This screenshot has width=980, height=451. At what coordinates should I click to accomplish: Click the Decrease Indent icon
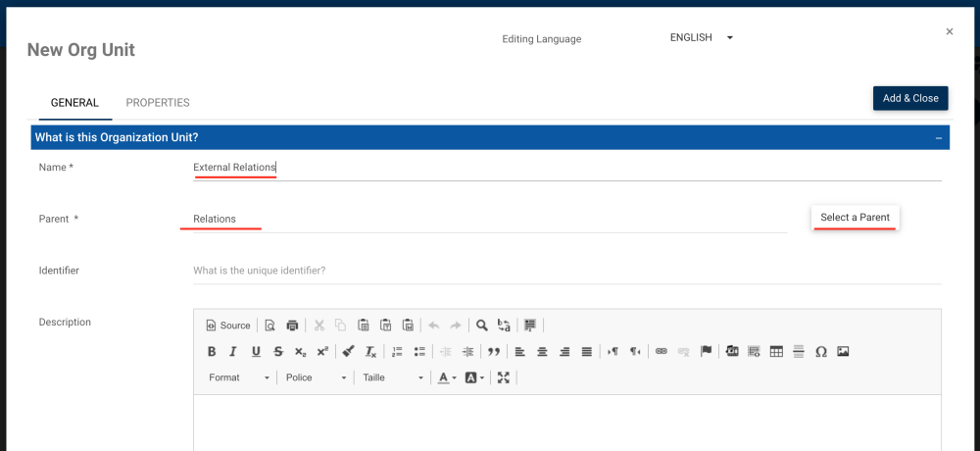[x=446, y=352]
